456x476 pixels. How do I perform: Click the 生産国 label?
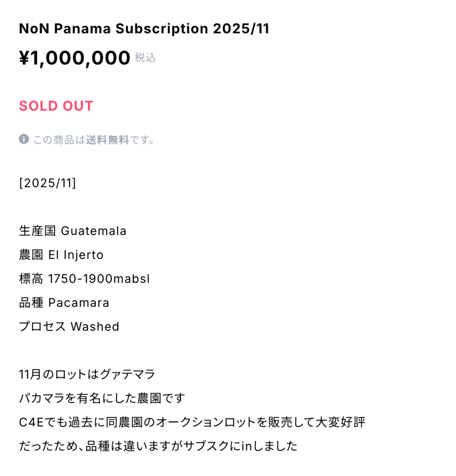tap(37, 231)
